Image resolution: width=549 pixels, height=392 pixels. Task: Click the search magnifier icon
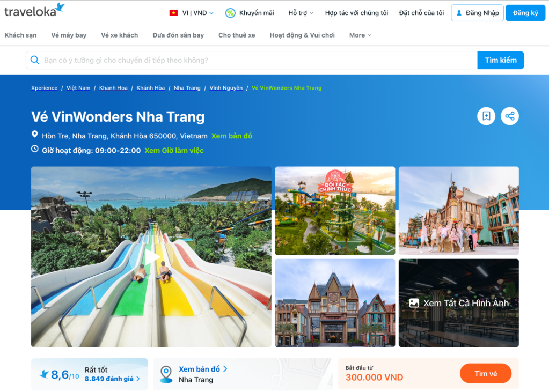(35, 60)
